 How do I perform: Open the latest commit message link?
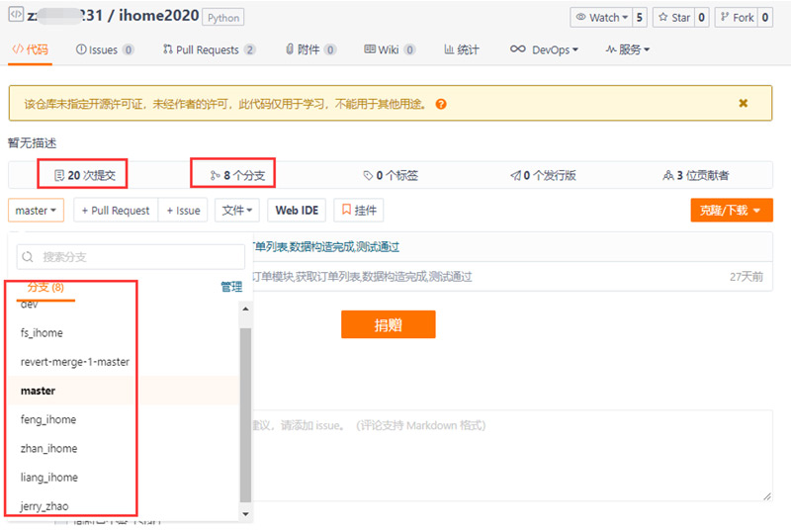click(x=326, y=247)
